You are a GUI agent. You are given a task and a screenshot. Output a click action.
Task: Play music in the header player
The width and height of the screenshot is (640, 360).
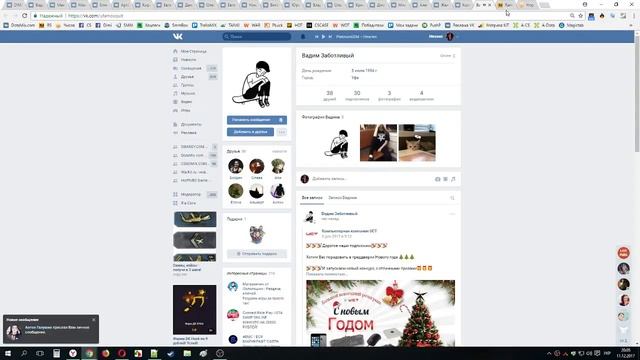point(323,37)
